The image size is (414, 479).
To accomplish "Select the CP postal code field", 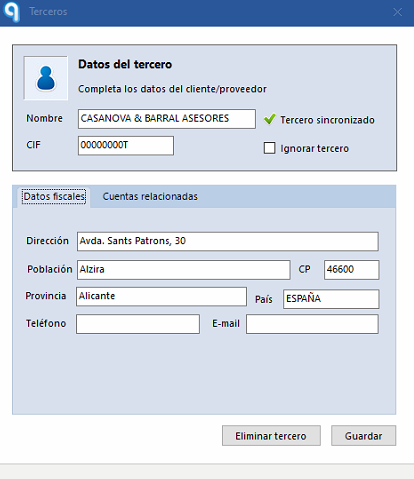I will [351, 270].
